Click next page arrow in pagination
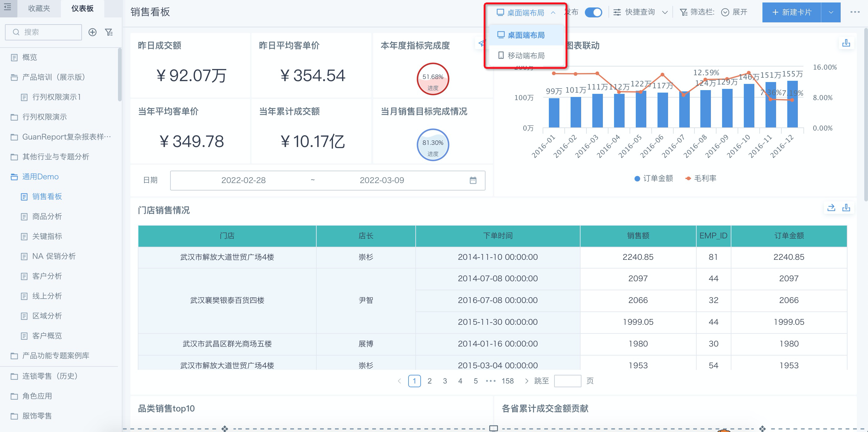Viewport: 868px width, 432px height. pyautogui.click(x=526, y=381)
